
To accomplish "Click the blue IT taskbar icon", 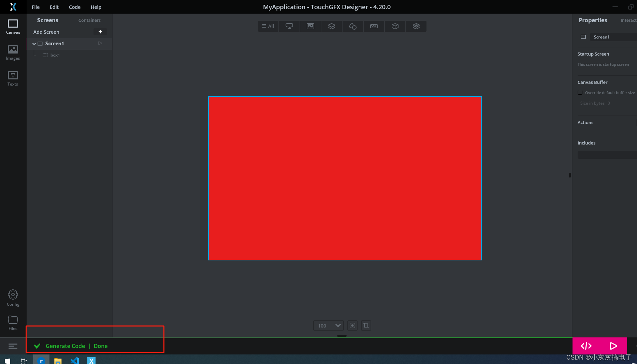I will click(41, 361).
